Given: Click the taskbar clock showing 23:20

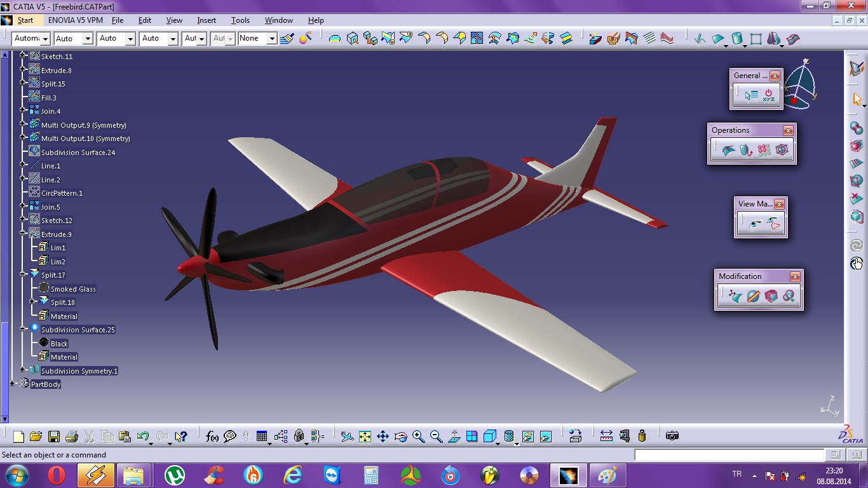Looking at the screenshot, I should [x=834, y=475].
